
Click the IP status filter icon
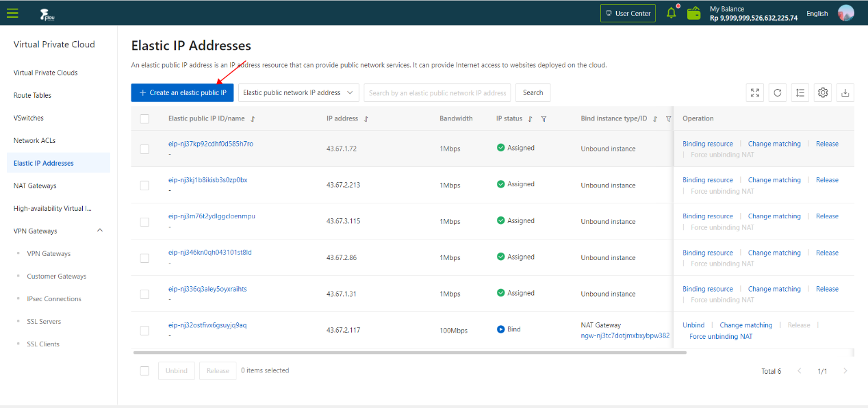pos(544,119)
